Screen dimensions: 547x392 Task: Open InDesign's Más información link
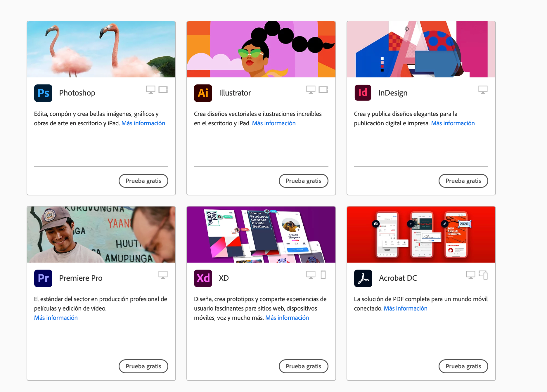(453, 123)
